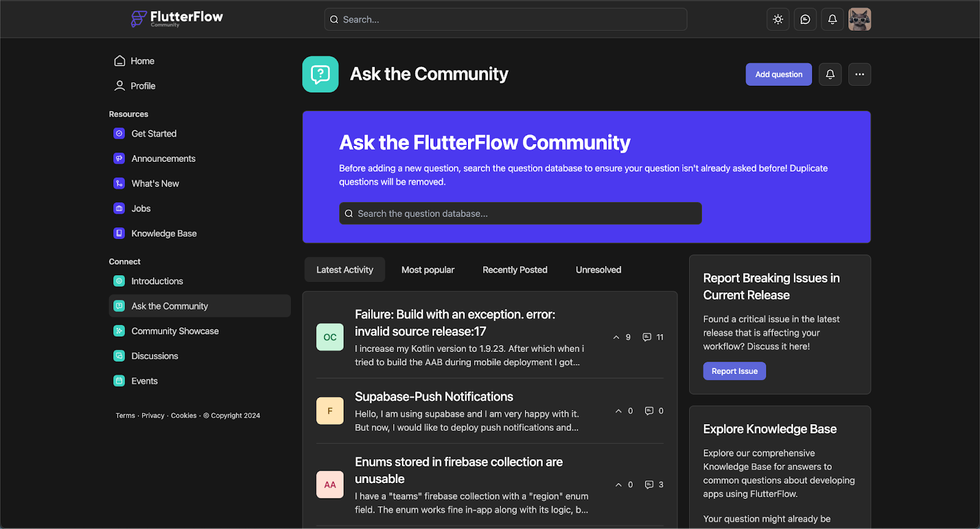Select the Unresolved tab
Viewport: 980px width, 529px height.
(598, 270)
